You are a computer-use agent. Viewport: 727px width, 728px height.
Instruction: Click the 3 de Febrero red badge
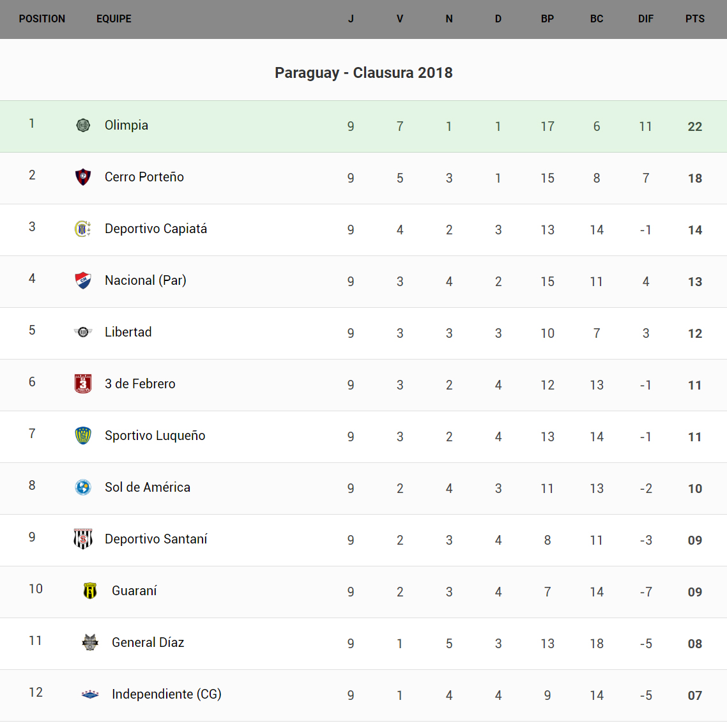coord(83,384)
